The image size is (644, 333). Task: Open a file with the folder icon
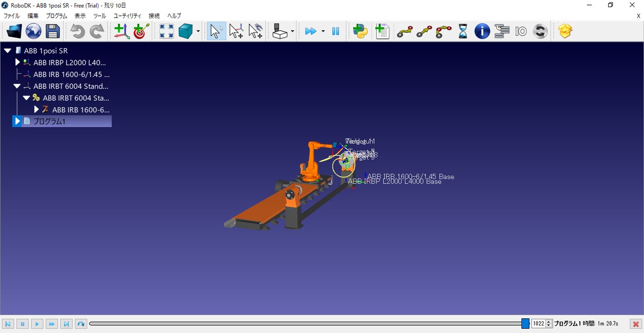[14, 32]
